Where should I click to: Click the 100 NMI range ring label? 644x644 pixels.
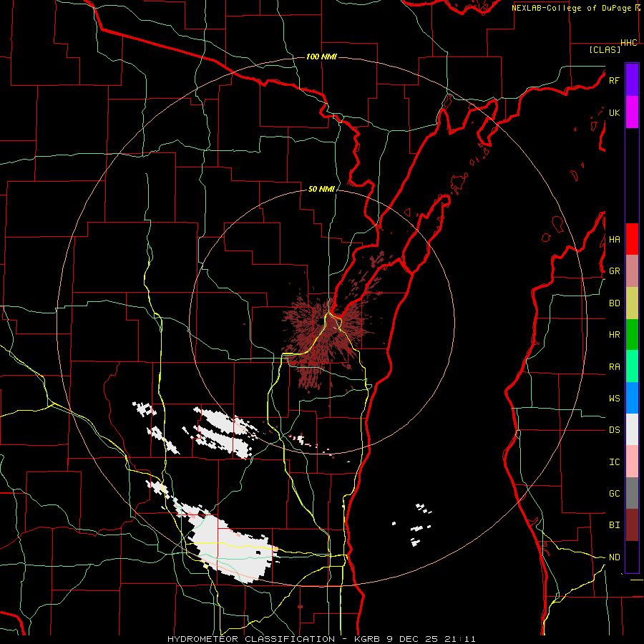321,57
